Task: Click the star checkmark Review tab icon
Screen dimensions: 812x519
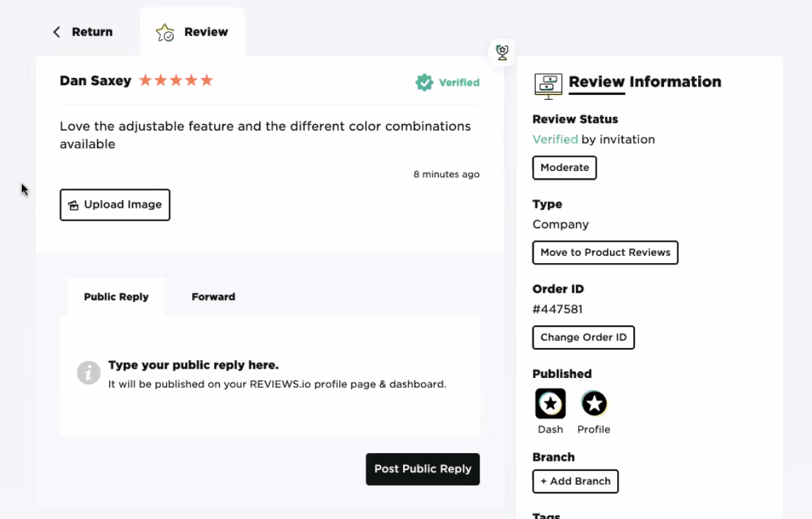Action: tap(164, 33)
